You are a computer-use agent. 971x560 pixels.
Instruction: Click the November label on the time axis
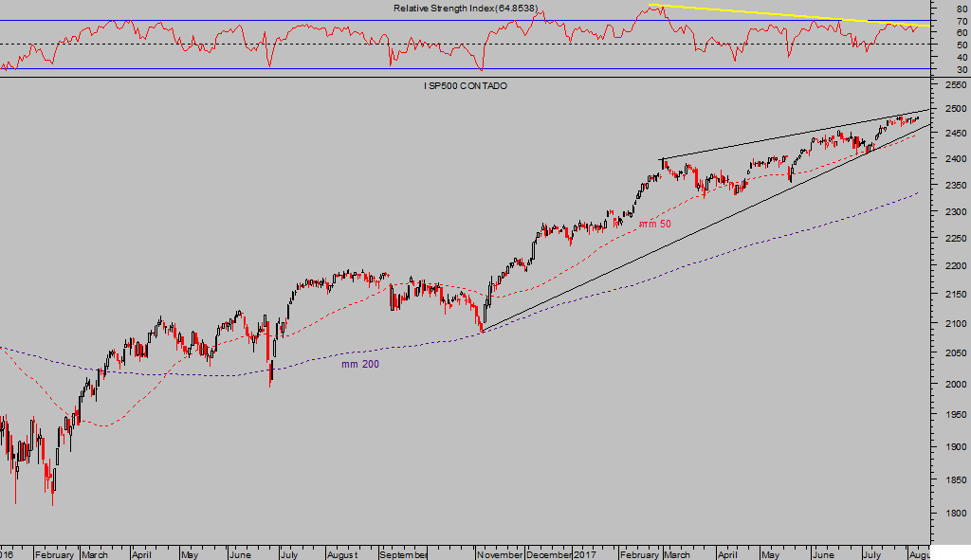tap(500, 554)
